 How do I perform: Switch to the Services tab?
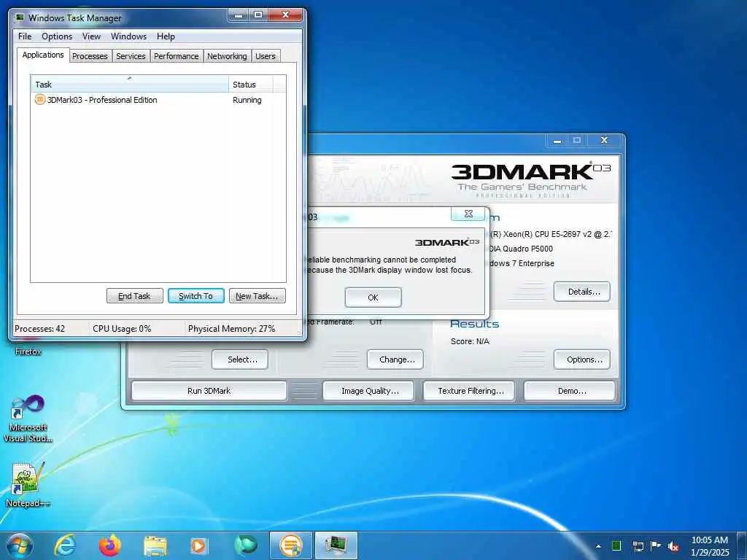pyautogui.click(x=131, y=56)
